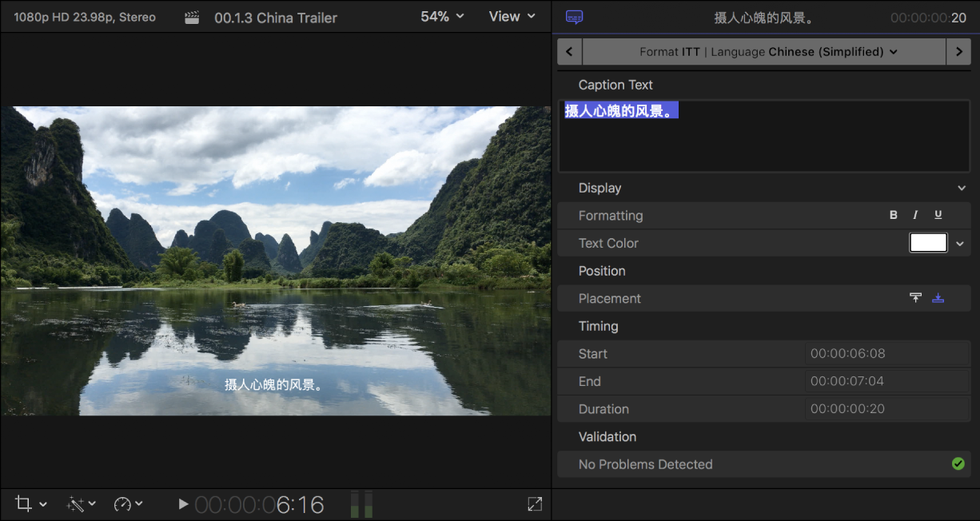Click the clapperboard icon beside the project title
The width and height of the screenshot is (980, 521).
pos(192,16)
